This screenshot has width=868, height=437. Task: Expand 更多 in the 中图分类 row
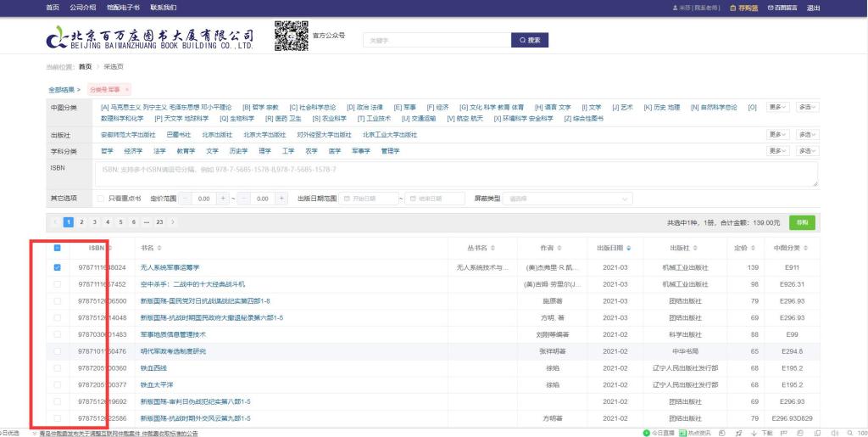pos(778,108)
